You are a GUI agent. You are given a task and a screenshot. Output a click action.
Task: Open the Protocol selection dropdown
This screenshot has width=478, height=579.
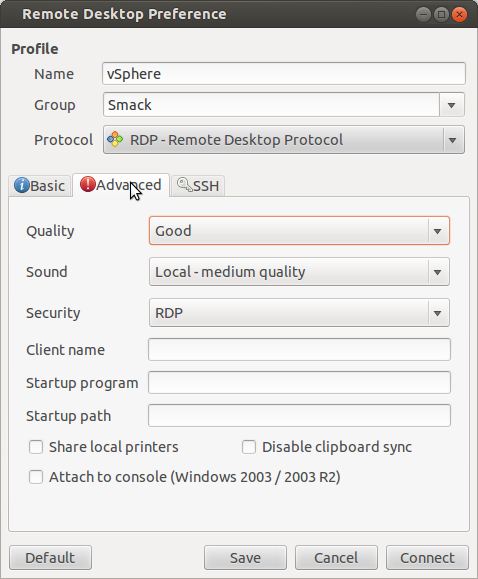(x=284, y=140)
